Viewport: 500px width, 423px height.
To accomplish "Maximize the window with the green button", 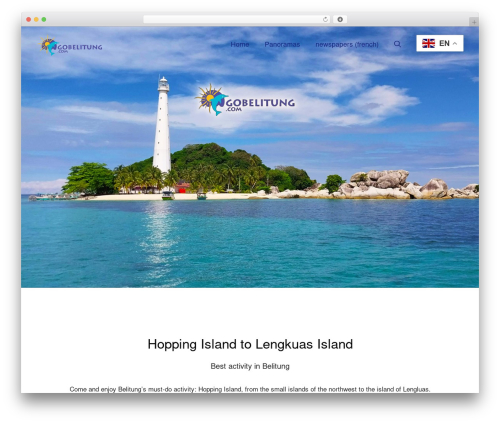I will pos(44,19).
